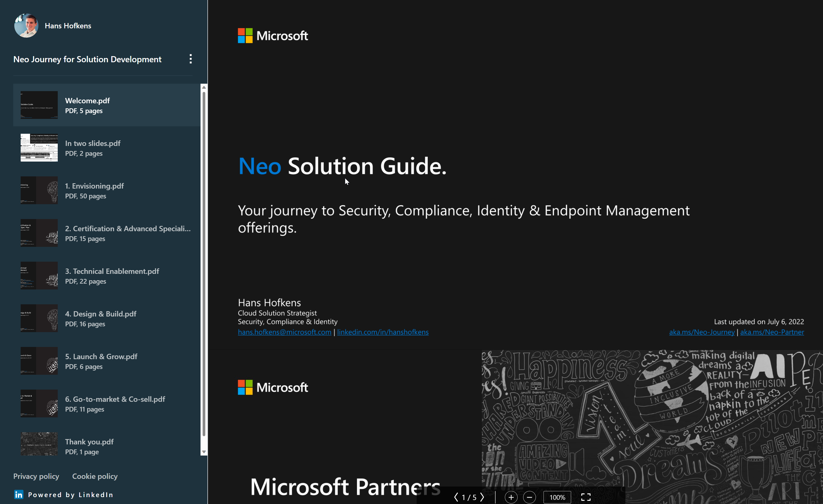Click Cloud Solution Strategist text
This screenshot has width=823, height=504.
click(277, 313)
